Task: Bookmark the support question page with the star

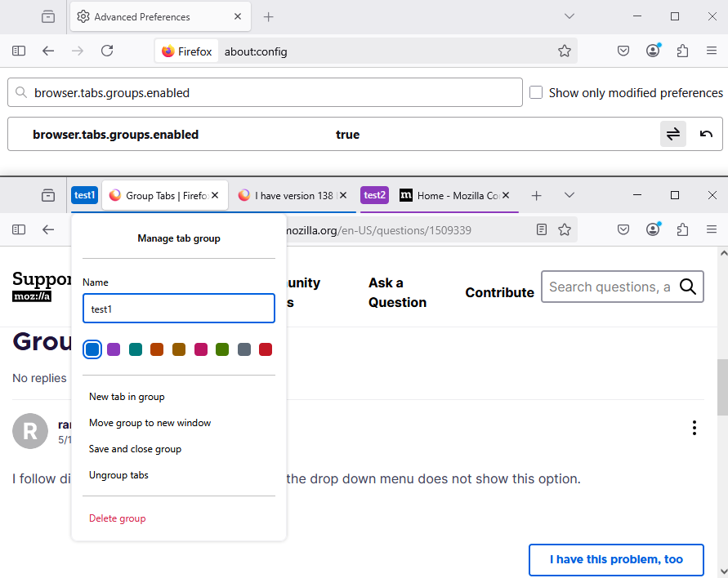Action: [565, 229]
